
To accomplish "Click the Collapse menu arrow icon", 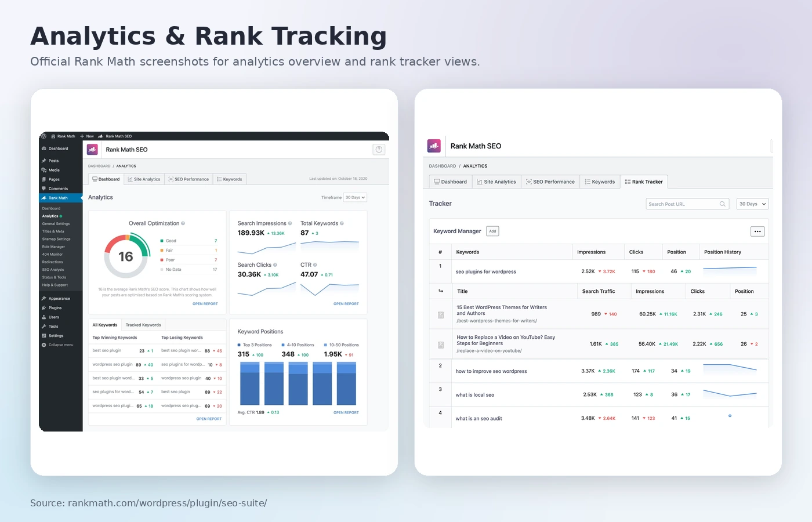I will click(44, 345).
